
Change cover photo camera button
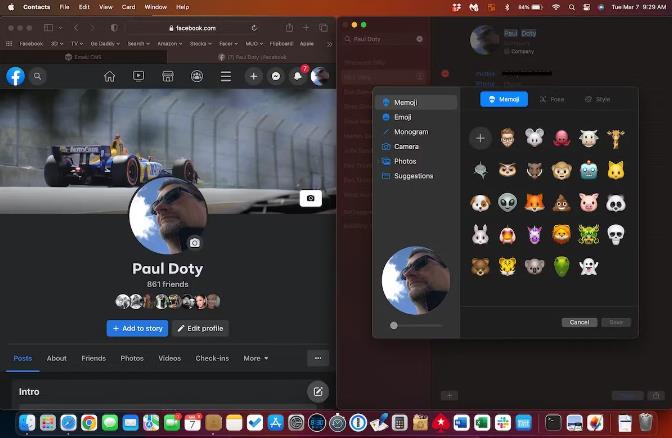[x=311, y=198]
